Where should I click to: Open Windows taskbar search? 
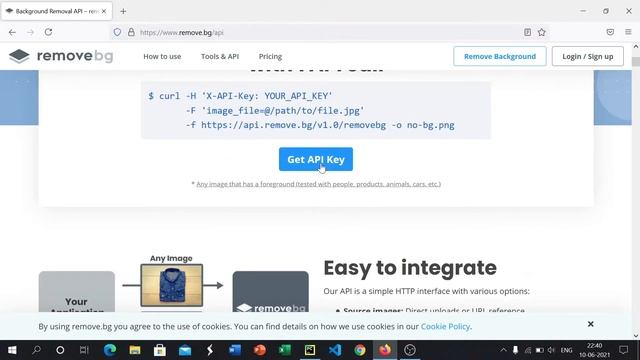(x=36, y=350)
